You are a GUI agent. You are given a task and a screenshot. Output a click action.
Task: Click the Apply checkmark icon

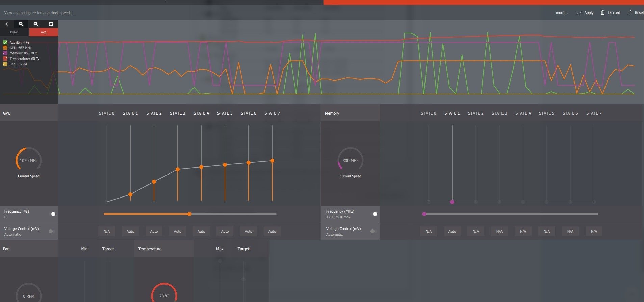[579, 13]
